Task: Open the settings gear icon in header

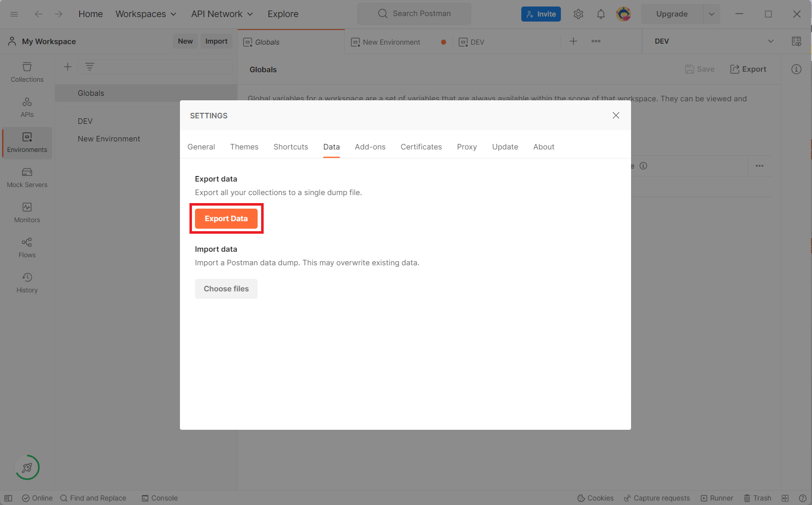Action: (x=578, y=14)
